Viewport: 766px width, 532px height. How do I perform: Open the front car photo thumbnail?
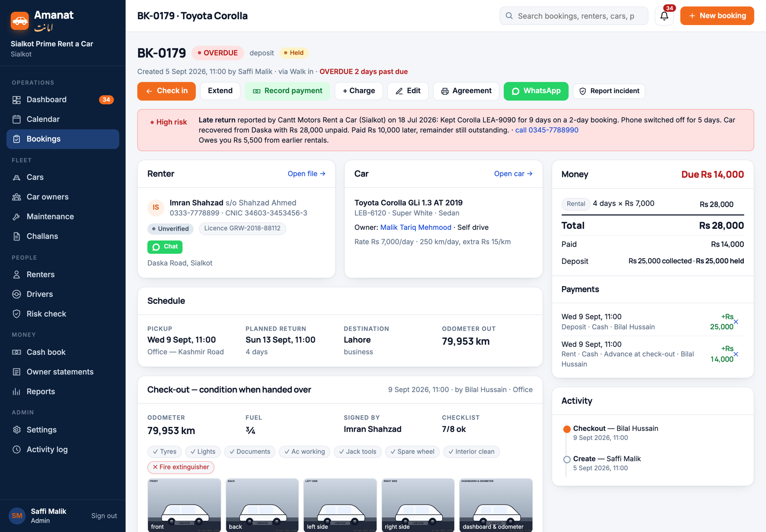pyautogui.click(x=184, y=505)
